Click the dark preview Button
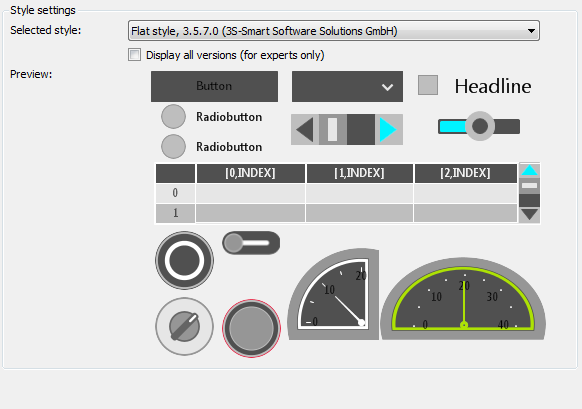This screenshot has width=582, height=409. point(215,86)
